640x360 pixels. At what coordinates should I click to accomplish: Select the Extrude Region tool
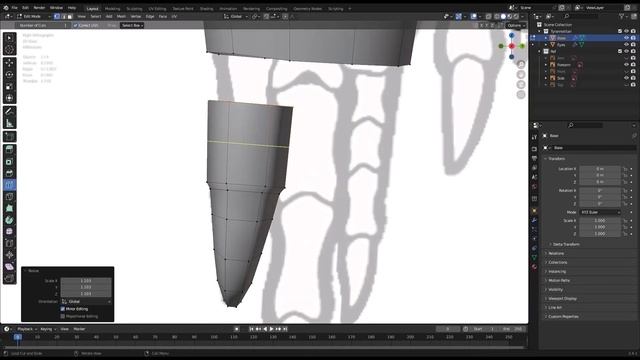point(9,150)
